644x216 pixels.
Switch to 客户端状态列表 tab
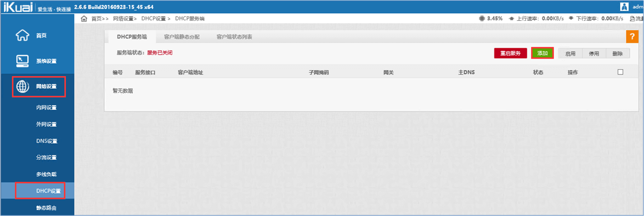[234, 37]
